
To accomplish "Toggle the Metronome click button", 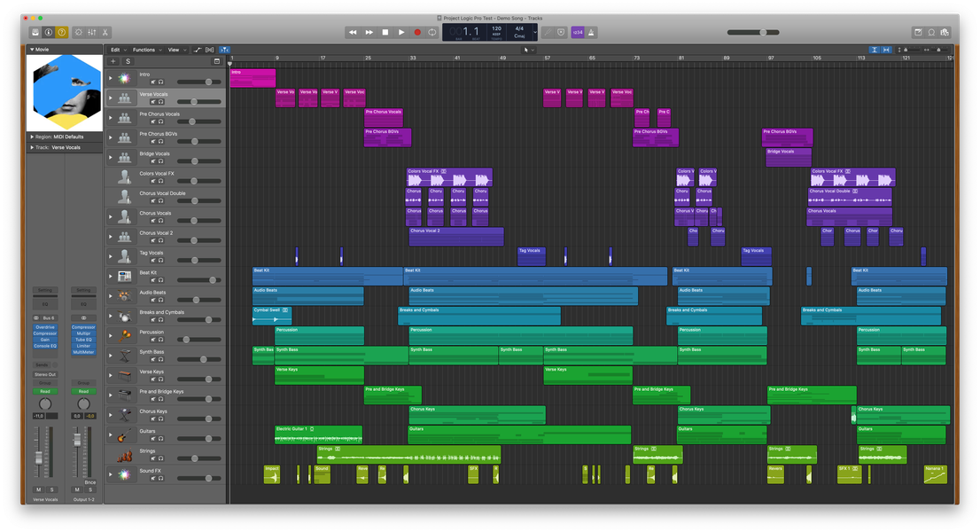I will pyautogui.click(x=591, y=32).
